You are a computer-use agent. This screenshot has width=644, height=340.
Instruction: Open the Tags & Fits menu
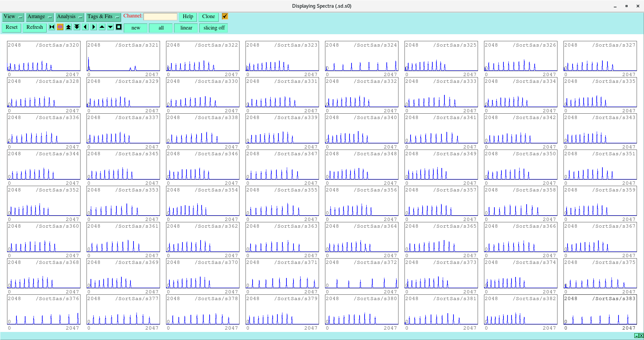[103, 17]
